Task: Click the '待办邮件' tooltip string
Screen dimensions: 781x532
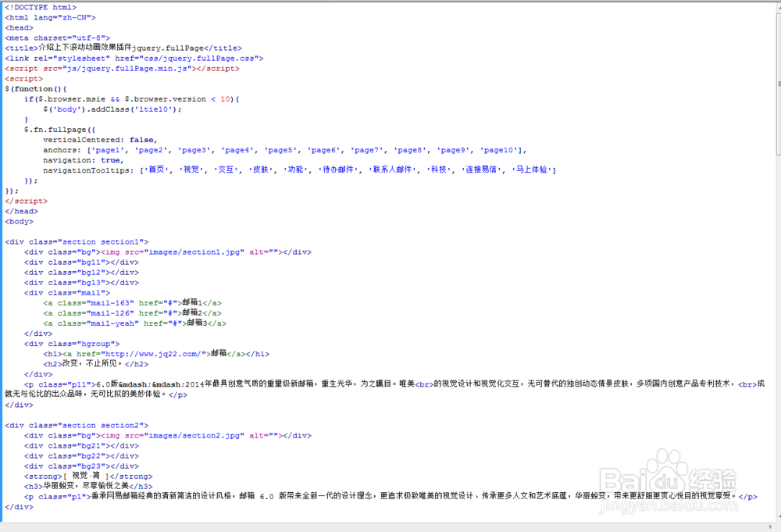Action: tap(339, 170)
